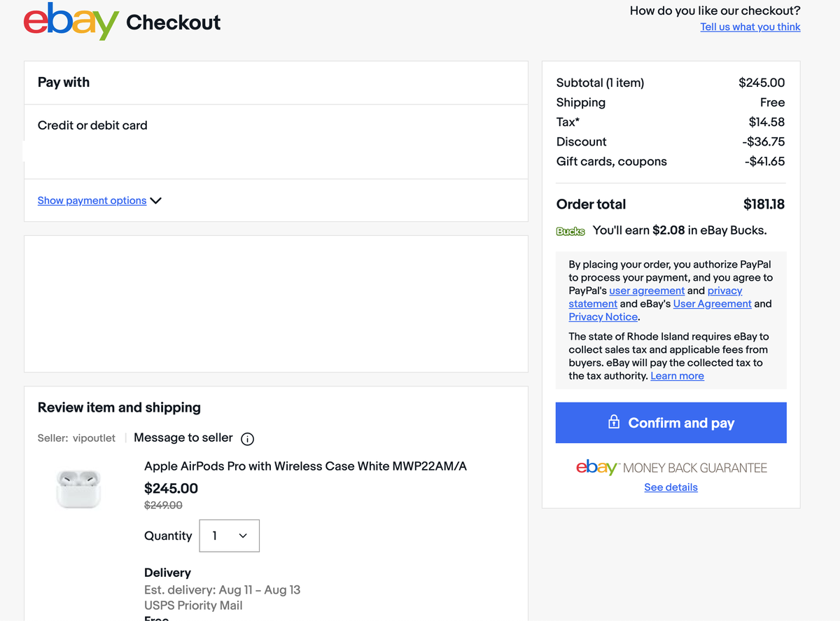Click Message to seller text
This screenshot has height=621, width=840.
click(183, 438)
